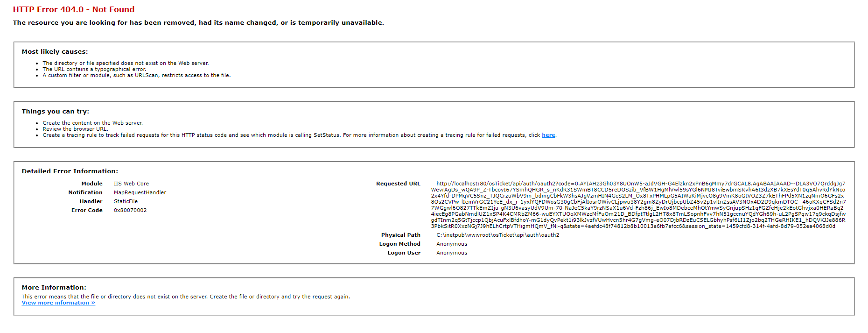Viewport: 868px width, 333px height.
Task: Click the "More Information:" heading
Action: pos(54,288)
